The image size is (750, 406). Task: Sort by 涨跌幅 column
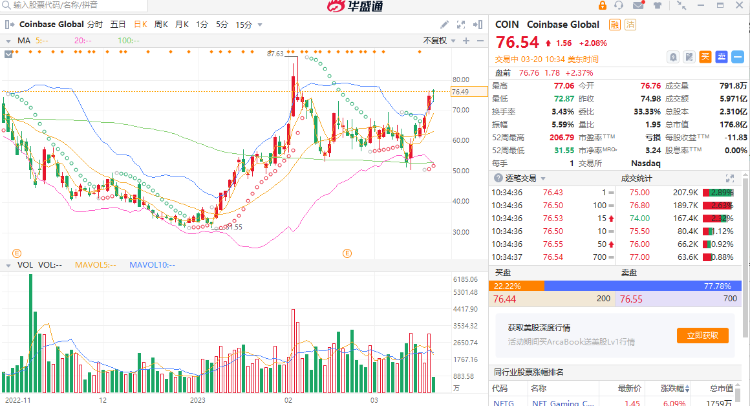[675, 388]
